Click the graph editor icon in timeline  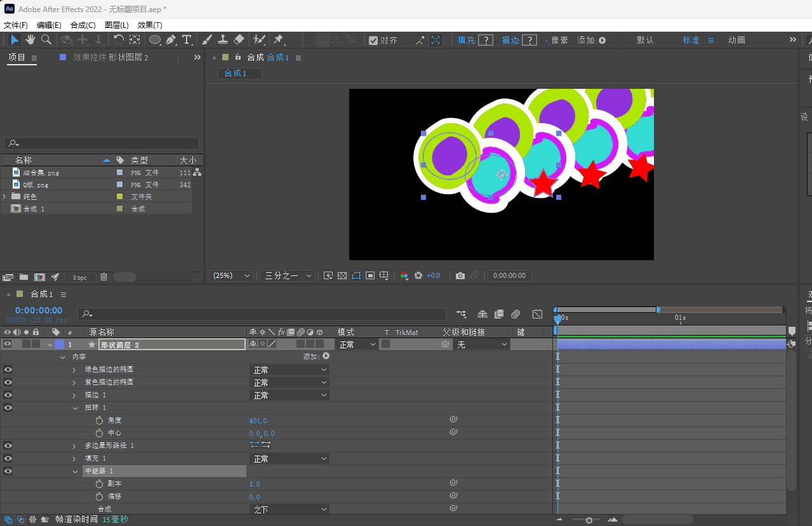click(537, 314)
